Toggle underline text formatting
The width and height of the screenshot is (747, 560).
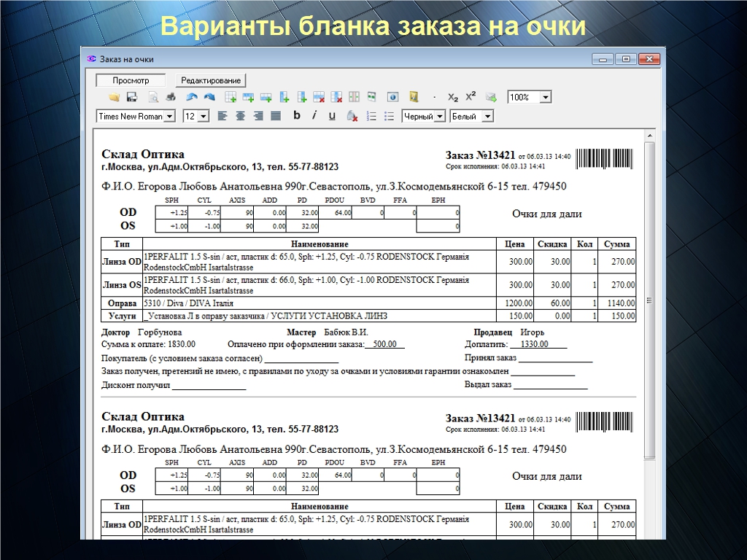(x=332, y=115)
